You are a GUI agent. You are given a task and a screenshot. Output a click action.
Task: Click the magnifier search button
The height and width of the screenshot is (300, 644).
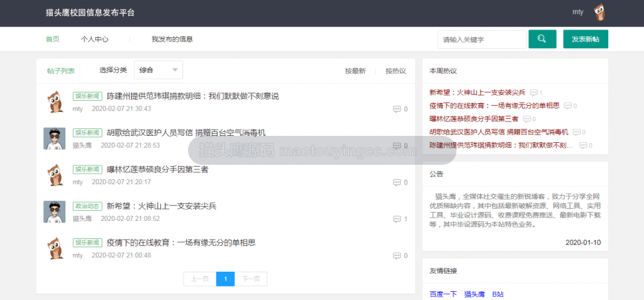[542, 39]
